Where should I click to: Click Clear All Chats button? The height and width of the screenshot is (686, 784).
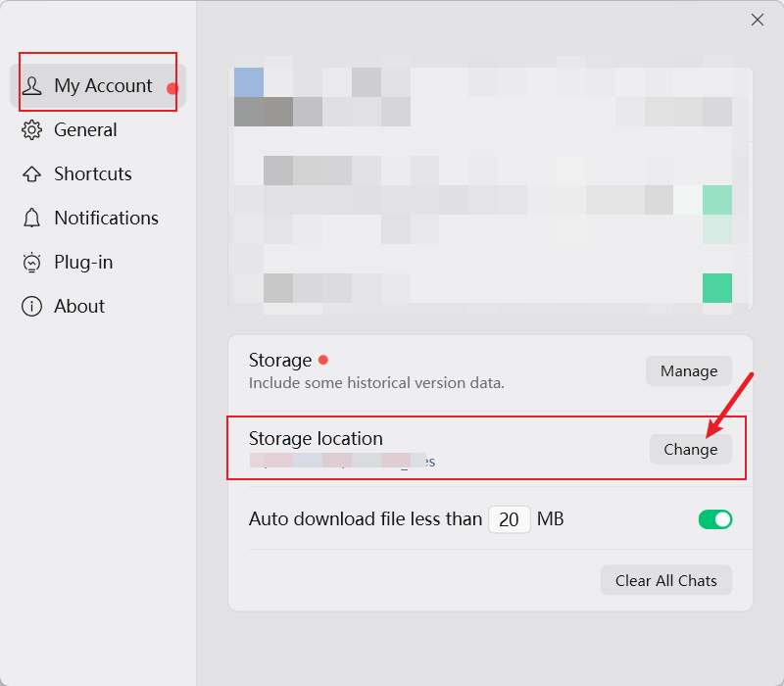point(666,580)
